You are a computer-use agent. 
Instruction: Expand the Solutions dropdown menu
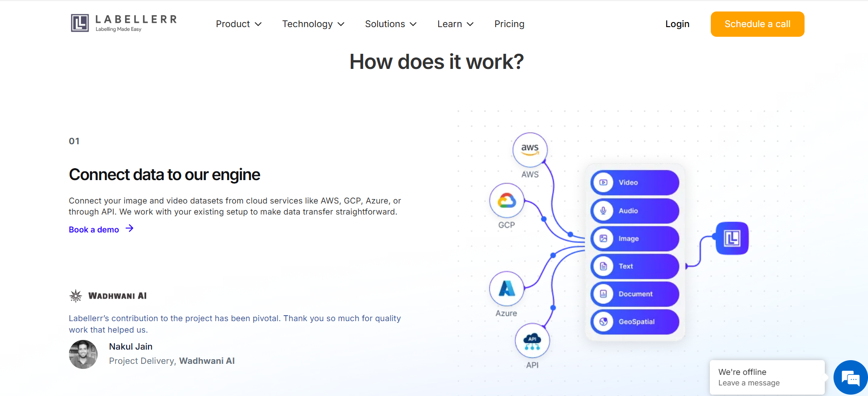(x=391, y=24)
